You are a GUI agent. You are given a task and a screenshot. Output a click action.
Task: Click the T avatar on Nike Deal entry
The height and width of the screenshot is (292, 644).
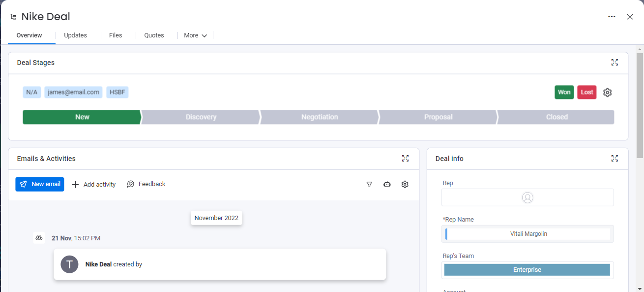pyautogui.click(x=69, y=264)
